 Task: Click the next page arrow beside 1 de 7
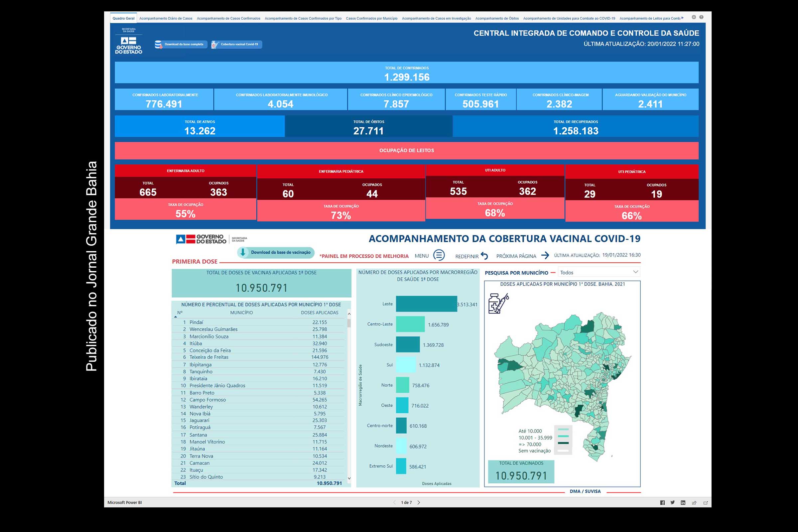coord(419,502)
